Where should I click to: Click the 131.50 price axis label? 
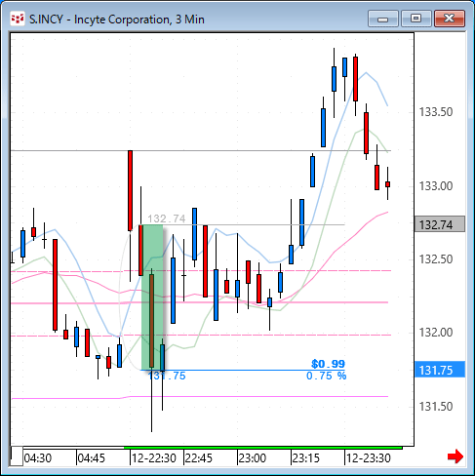click(x=436, y=407)
